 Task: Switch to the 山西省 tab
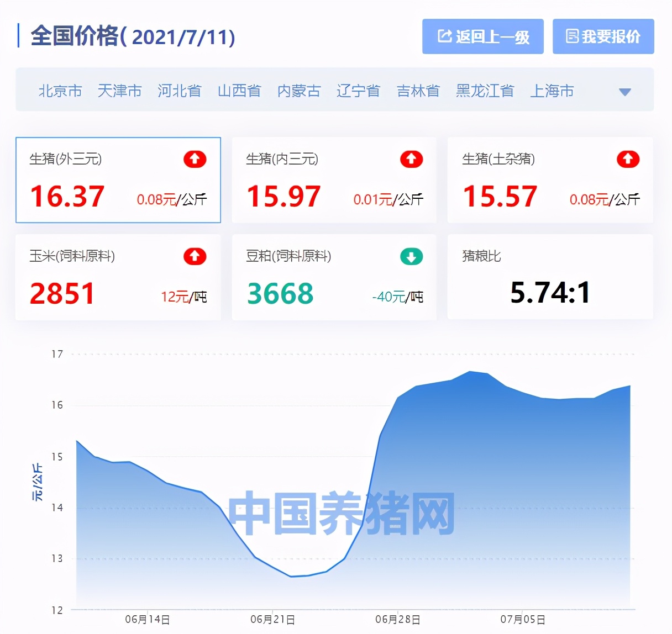pos(239,91)
